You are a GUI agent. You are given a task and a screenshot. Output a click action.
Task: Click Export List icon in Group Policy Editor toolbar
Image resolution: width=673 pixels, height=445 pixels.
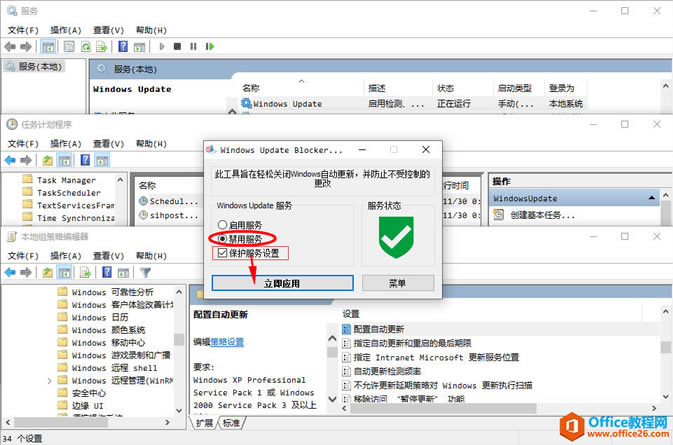pyautogui.click(x=85, y=272)
